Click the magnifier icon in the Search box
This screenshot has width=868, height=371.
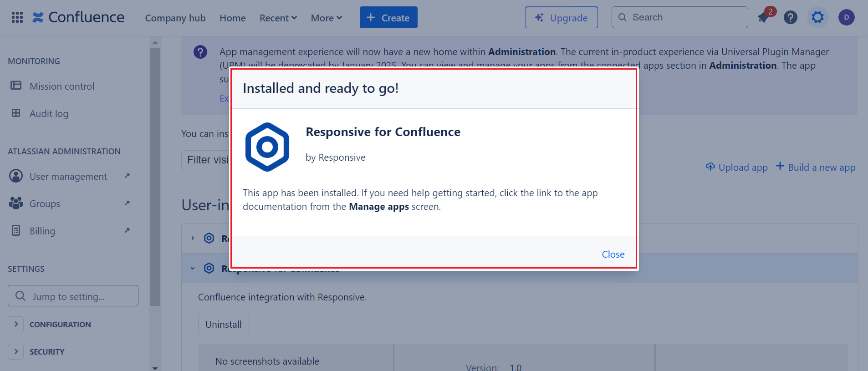pos(623,17)
